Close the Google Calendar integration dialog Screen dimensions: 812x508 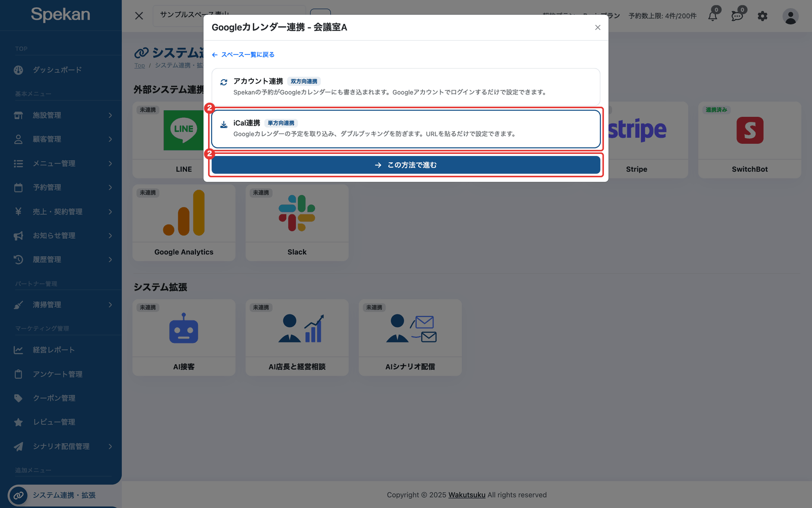pos(598,27)
